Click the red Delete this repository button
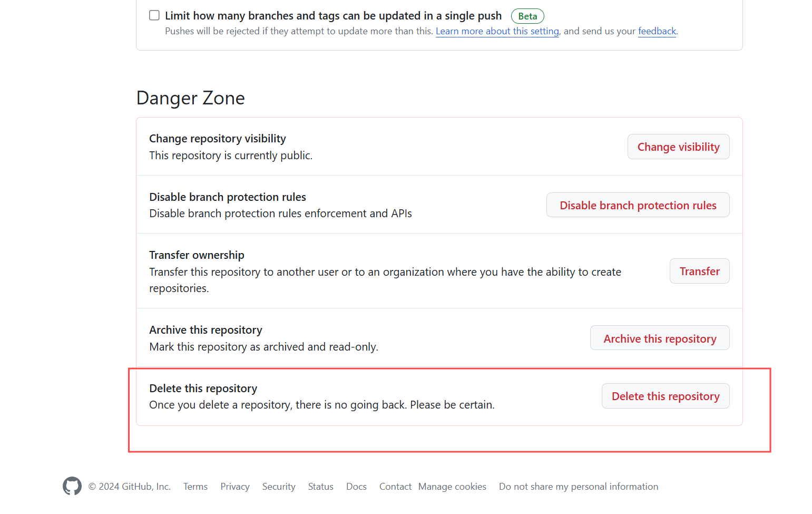The image size is (812, 514). (666, 396)
